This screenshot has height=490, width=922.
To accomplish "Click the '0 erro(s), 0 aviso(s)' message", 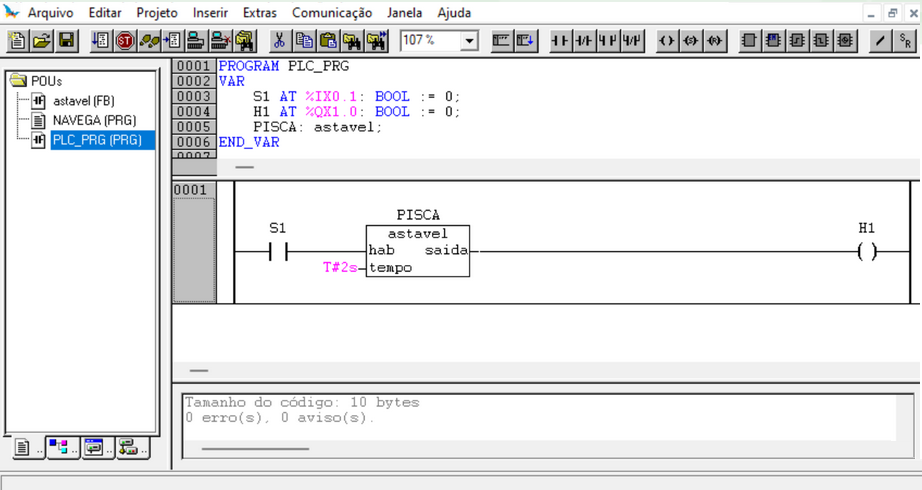I will pos(279,418).
